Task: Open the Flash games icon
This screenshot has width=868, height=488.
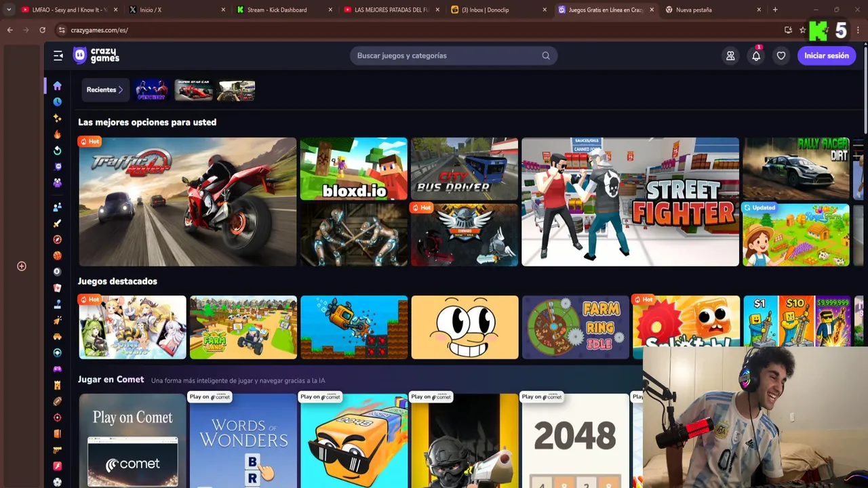Action: click(x=57, y=466)
